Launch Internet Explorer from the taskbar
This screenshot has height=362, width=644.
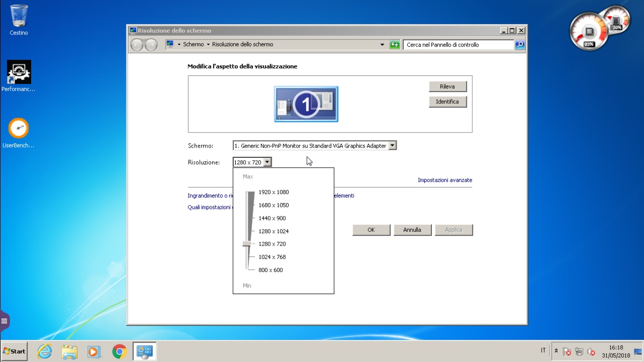(44, 352)
